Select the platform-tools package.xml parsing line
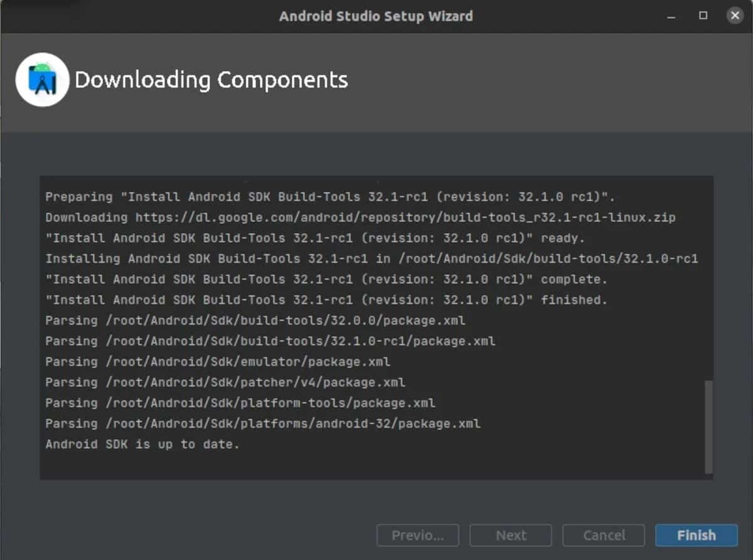Image resolution: width=753 pixels, height=560 pixels. click(240, 403)
